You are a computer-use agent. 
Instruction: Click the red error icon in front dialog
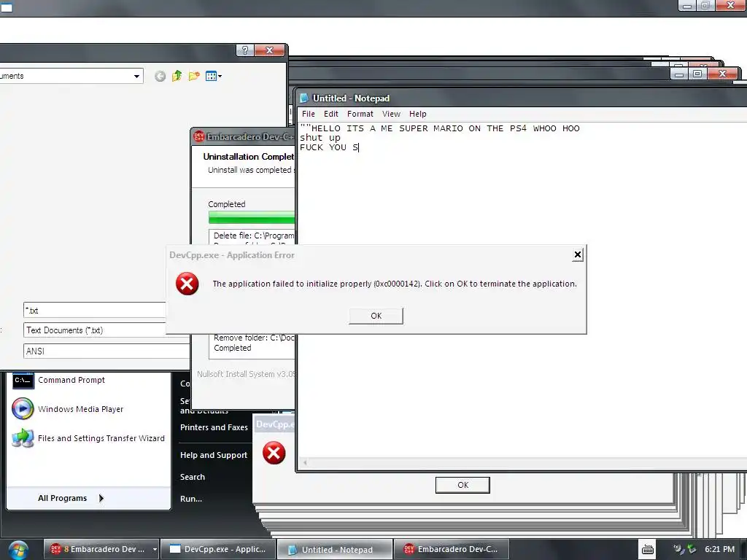tap(187, 284)
